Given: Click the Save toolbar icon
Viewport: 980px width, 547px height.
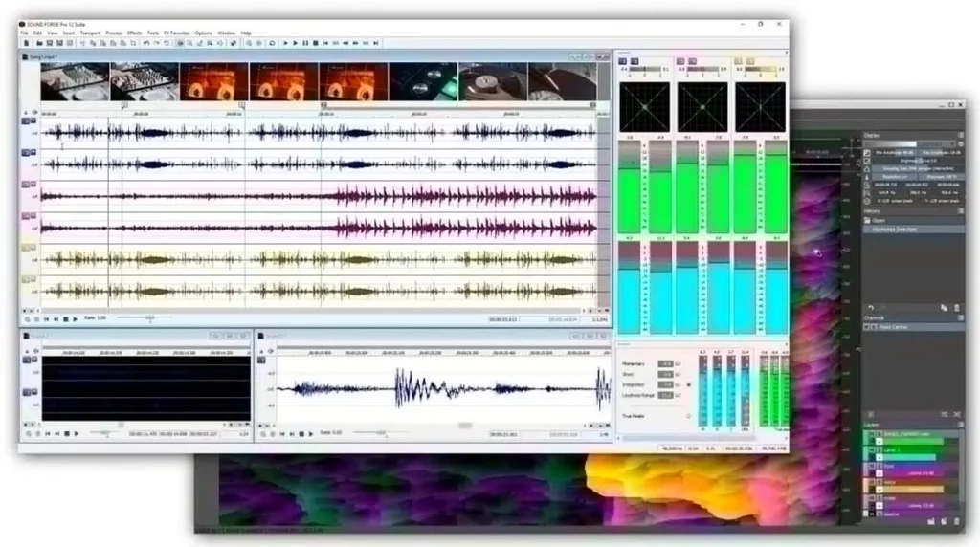Looking at the screenshot, I should pyautogui.click(x=50, y=43).
